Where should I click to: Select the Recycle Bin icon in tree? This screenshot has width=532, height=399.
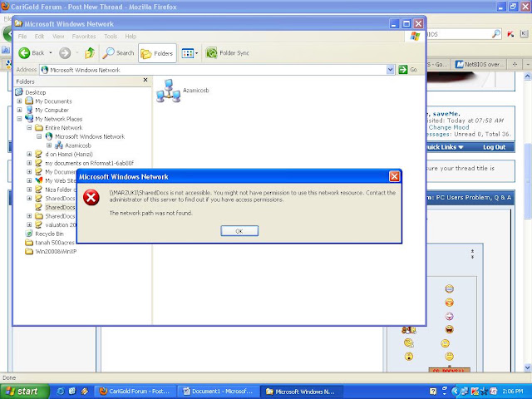[29, 234]
